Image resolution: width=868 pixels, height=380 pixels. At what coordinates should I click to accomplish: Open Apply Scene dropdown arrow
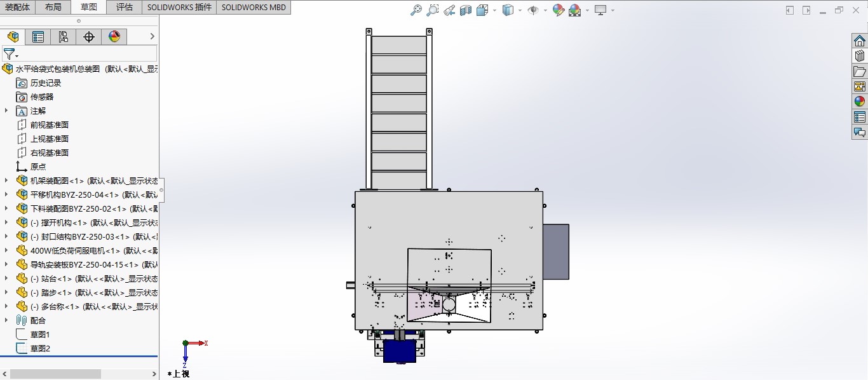pos(587,10)
